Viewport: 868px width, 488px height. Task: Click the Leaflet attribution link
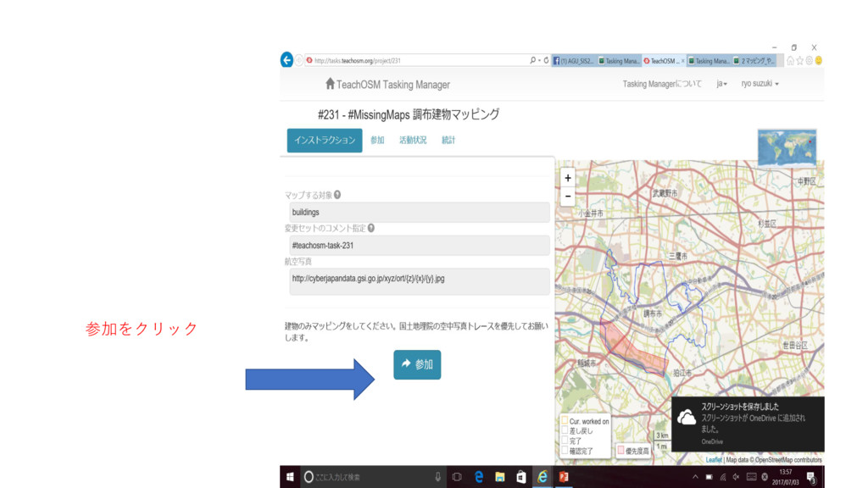714,460
